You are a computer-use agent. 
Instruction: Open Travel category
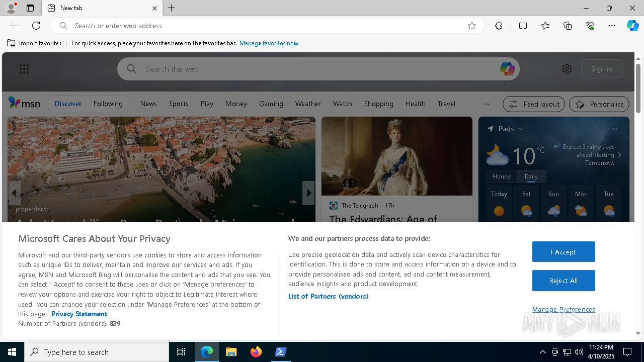(446, 104)
